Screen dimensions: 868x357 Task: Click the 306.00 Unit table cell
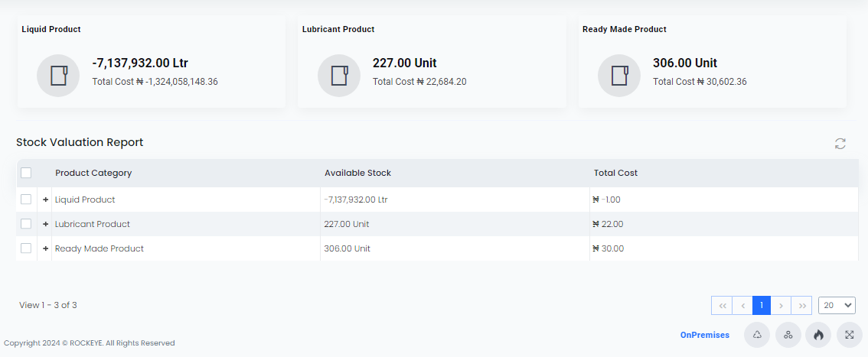coord(455,248)
